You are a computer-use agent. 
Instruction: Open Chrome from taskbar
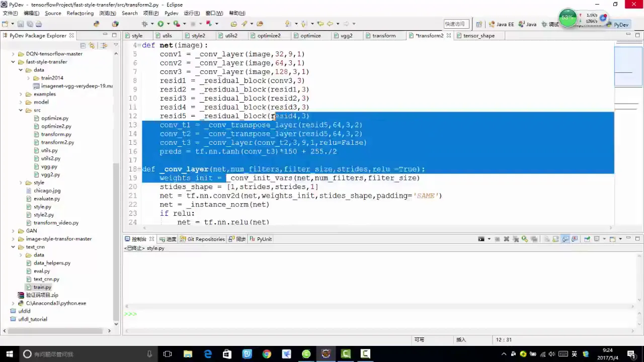[x=267, y=354]
